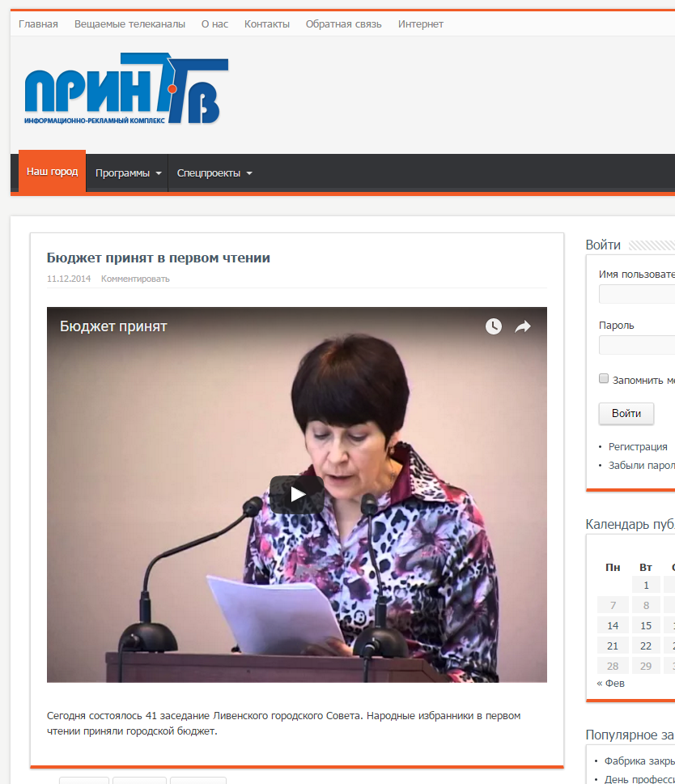
Task: Toggle the Запомнить меня checkbox
Action: coord(604,378)
